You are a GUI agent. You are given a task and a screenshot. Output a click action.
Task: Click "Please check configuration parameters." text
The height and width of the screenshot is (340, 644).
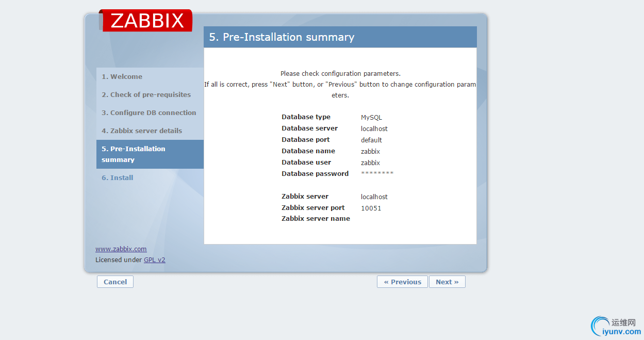(340, 74)
